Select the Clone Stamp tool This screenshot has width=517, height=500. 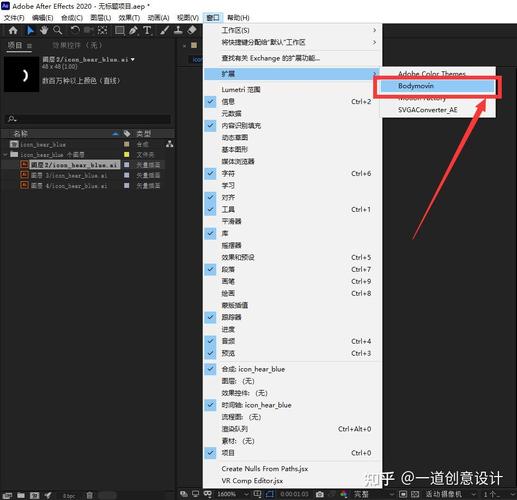[178, 31]
